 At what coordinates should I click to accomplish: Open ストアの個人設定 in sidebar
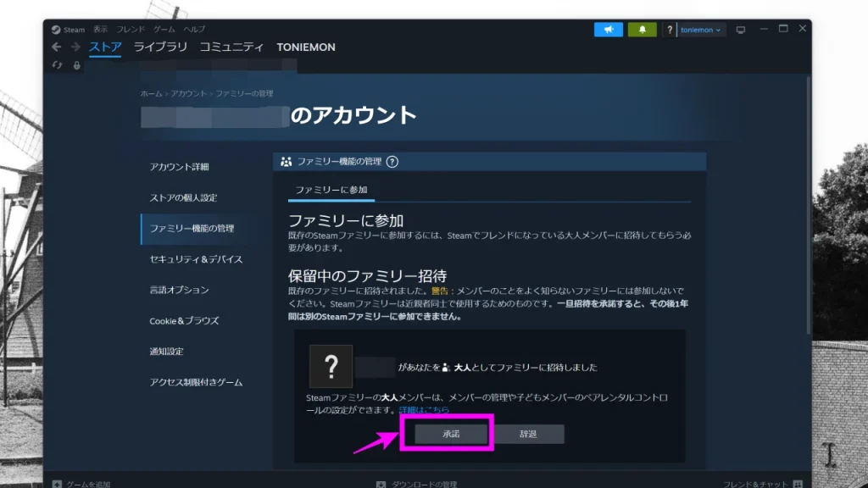pyautogui.click(x=183, y=197)
